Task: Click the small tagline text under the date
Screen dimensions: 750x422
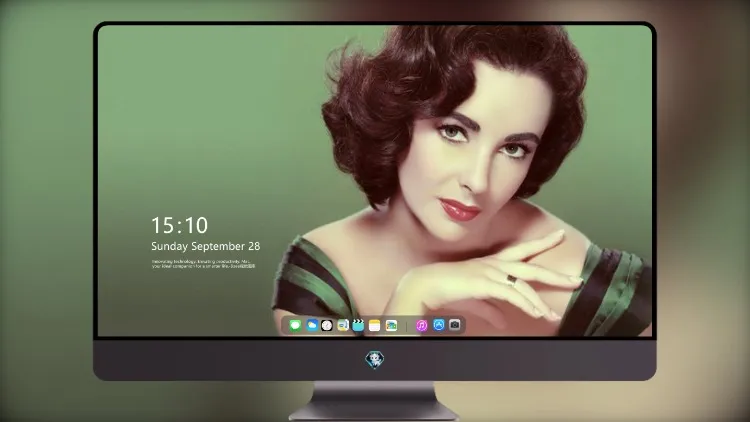Action: click(x=203, y=264)
